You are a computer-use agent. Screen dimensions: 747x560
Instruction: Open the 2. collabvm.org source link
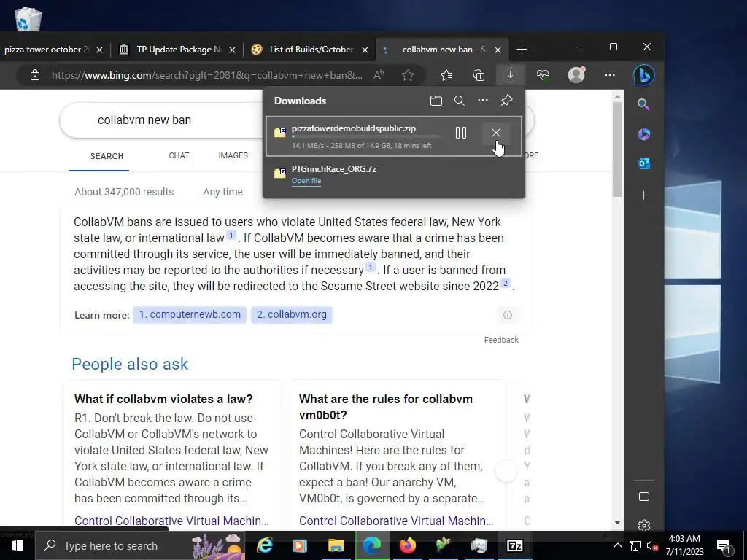(x=292, y=315)
